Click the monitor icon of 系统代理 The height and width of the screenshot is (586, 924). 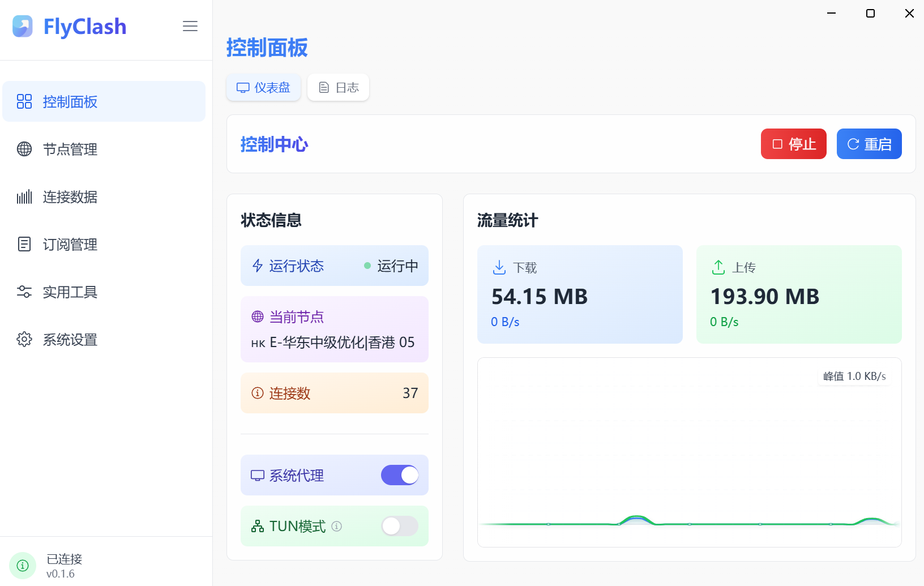pos(258,476)
